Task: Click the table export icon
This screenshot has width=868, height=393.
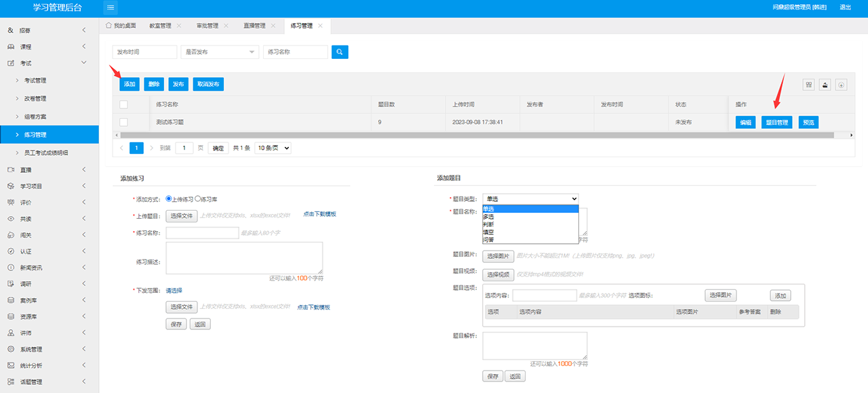Action: [825, 85]
